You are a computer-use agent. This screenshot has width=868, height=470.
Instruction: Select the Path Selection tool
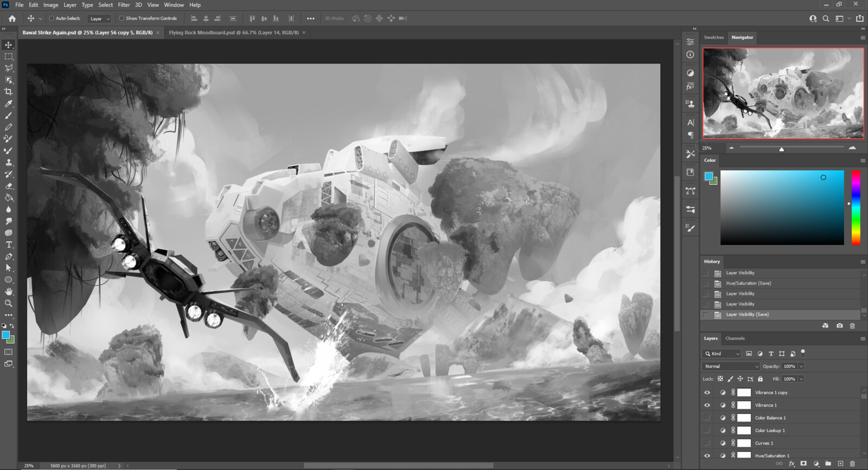pos(9,268)
